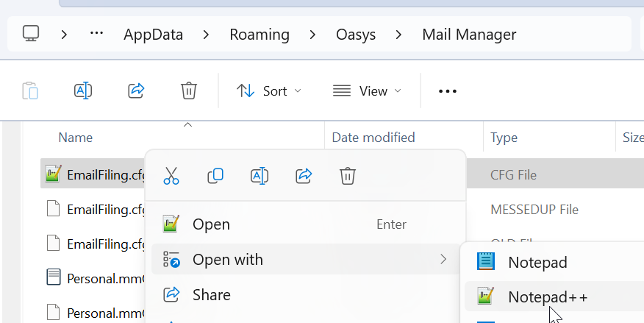Click the Share icon in context menu
The height and width of the screenshot is (323, 644).
click(x=304, y=176)
